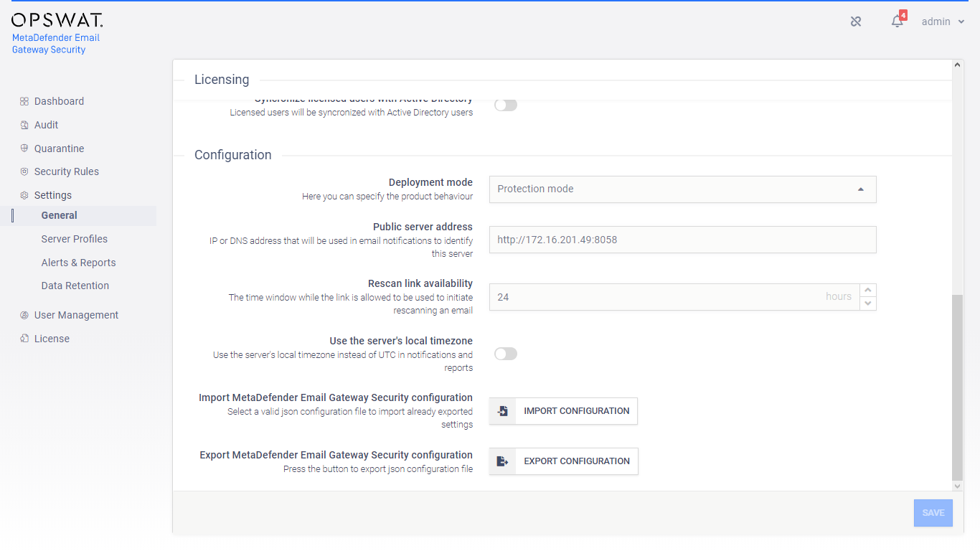
Task: Click the Save button
Action: (933, 513)
